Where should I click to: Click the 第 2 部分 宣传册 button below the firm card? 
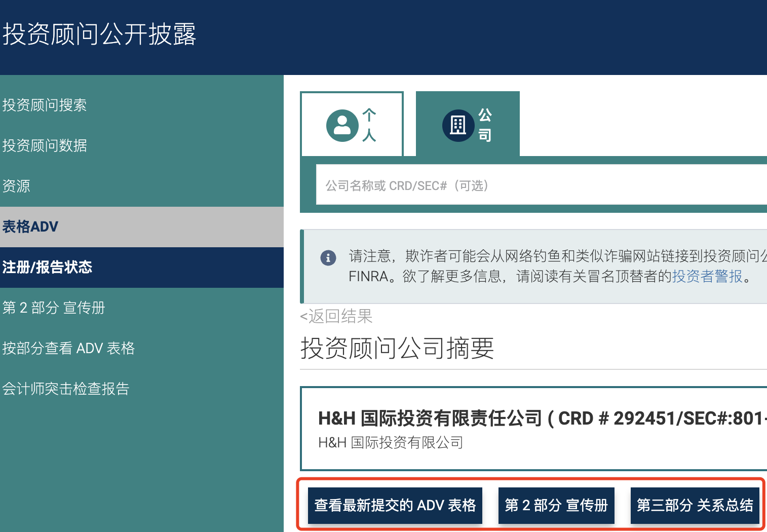(556, 505)
